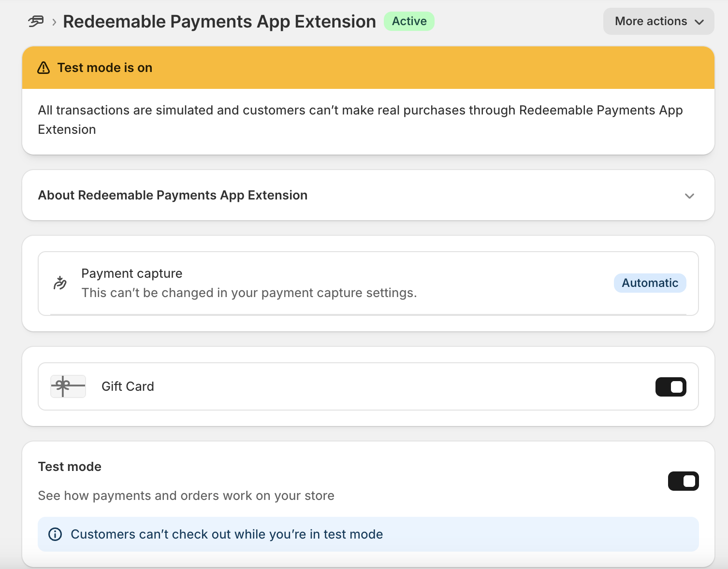Click the payment capture hand icon

coord(60,283)
